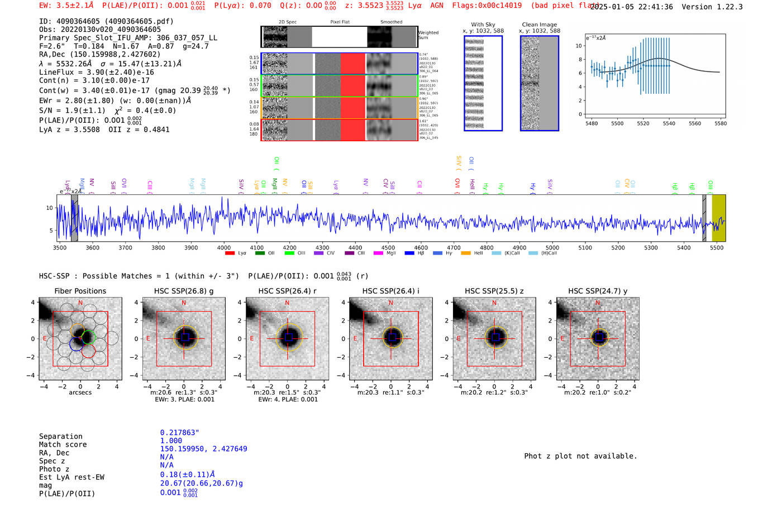782x532 pixels.
Task: Click the CIII legend color swatch
Action: (x=350, y=253)
